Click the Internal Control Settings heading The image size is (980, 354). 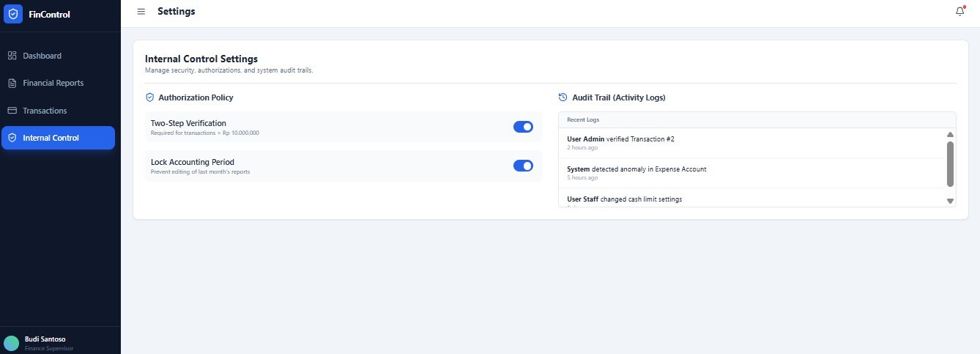click(201, 59)
